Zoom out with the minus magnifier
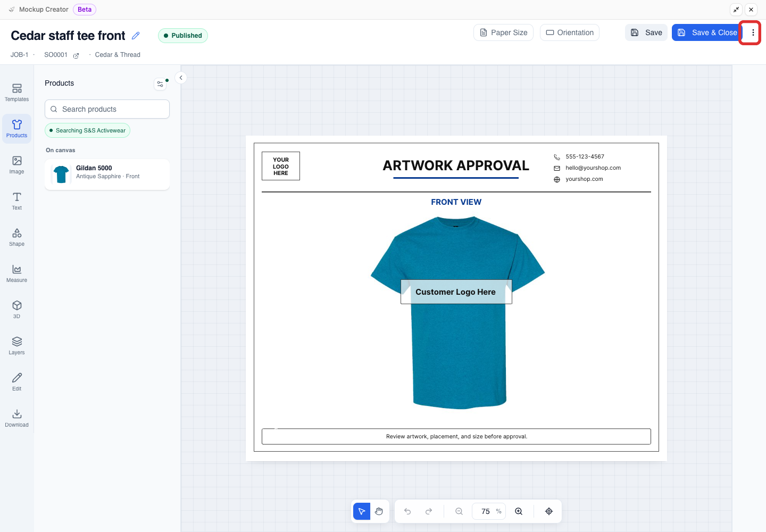This screenshot has height=532, width=766. pos(459,511)
